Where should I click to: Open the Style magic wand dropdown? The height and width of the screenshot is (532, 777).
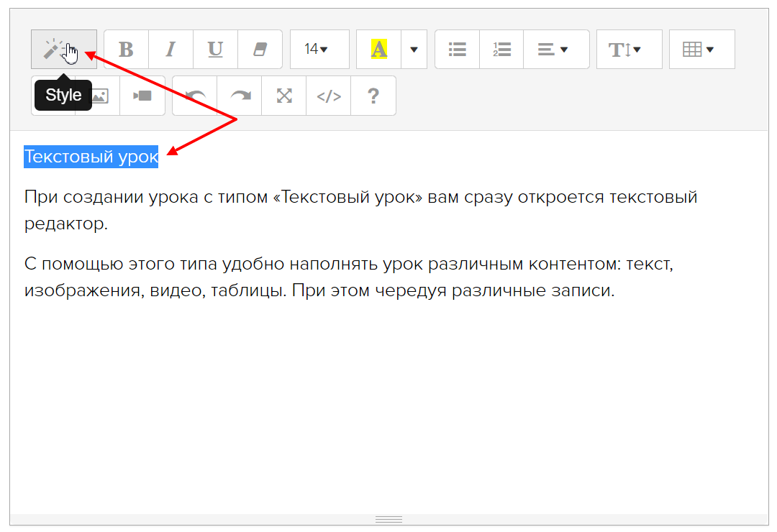click(x=63, y=49)
